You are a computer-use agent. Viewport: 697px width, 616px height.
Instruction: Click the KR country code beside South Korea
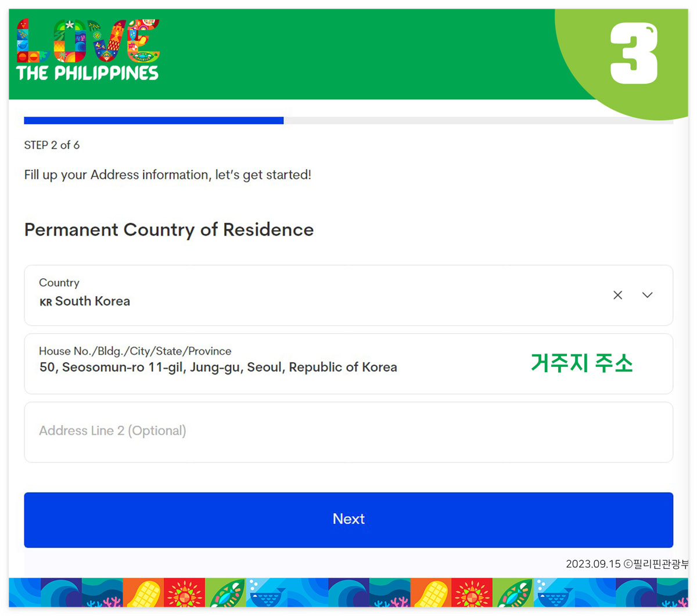pos(46,302)
